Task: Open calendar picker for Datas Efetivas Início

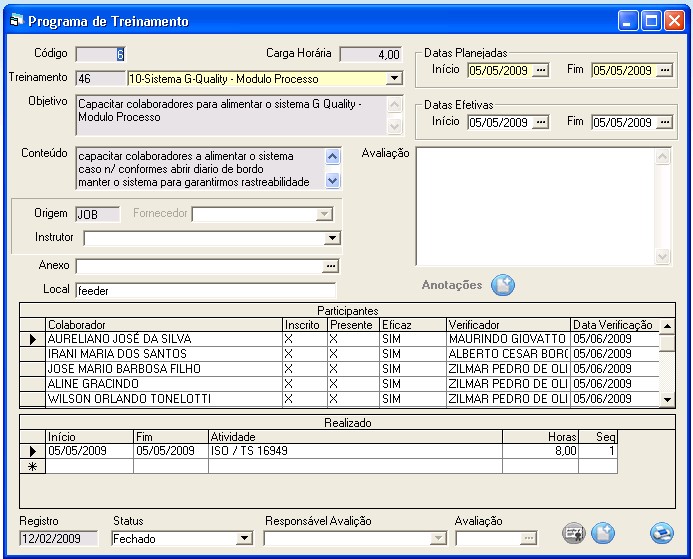Action: 541,122
